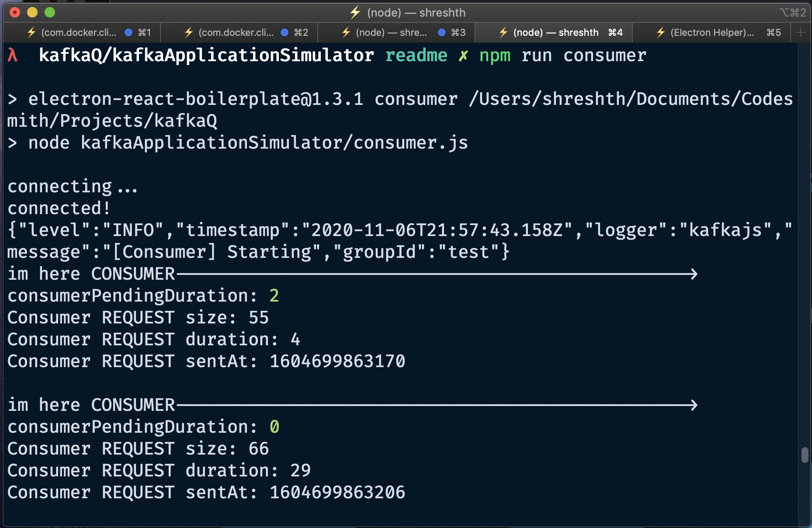The image size is (812, 528).
Task: Open the (Electron Helper) tab ⌘5
Action: coord(711,32)
